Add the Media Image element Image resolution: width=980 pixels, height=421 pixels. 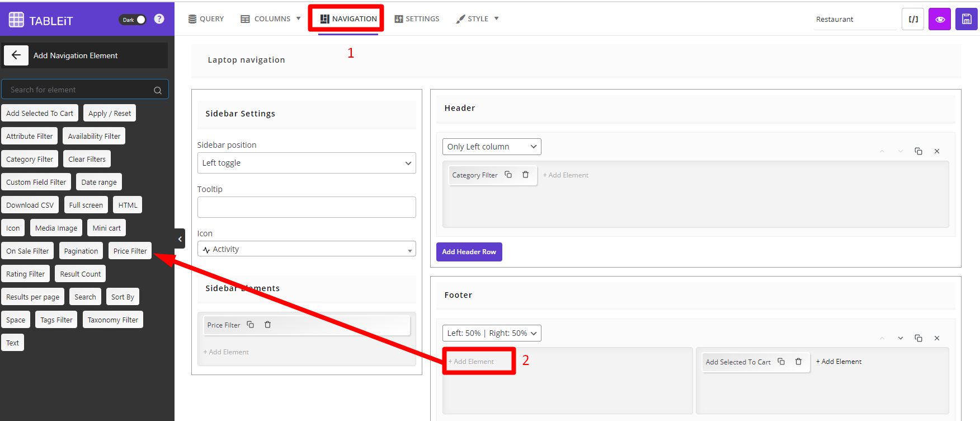tap(56, 228)
